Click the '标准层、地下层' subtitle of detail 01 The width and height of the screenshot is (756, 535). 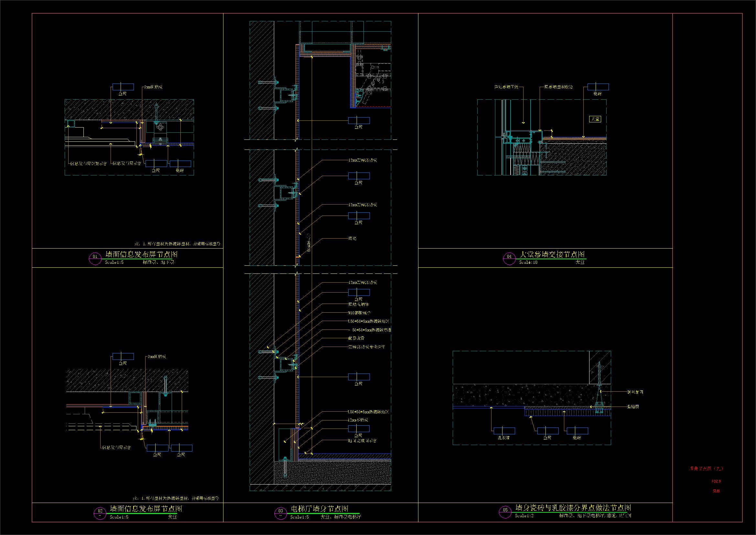point(158,262)
